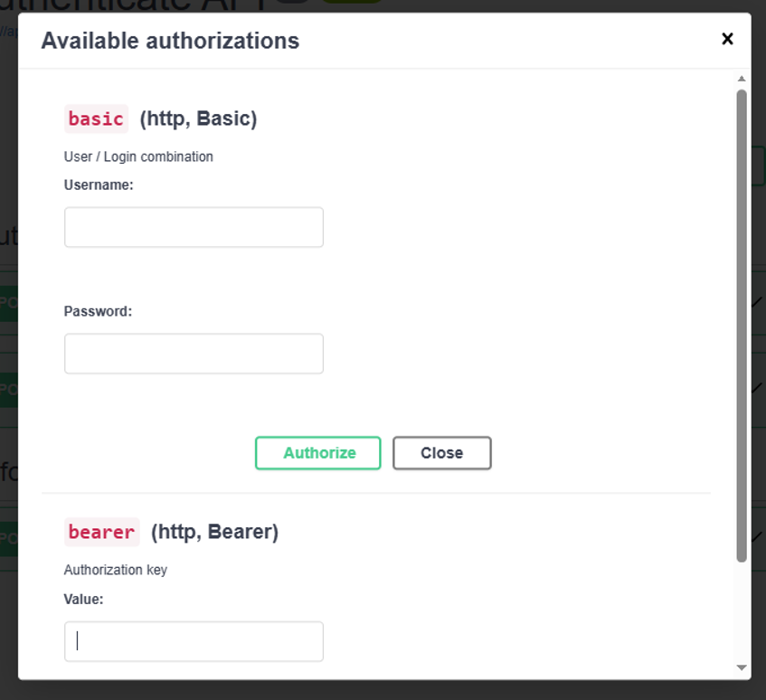Click the green Authorize button
This screenshot has width=766, height=700.
click(317, 453)
